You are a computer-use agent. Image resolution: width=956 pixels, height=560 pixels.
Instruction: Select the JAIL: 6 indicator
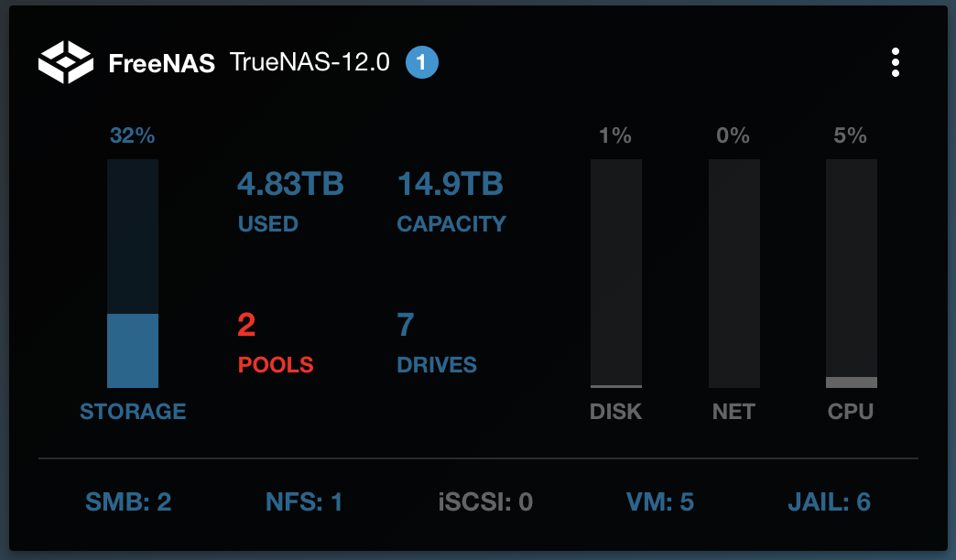[x=830, y=502]
